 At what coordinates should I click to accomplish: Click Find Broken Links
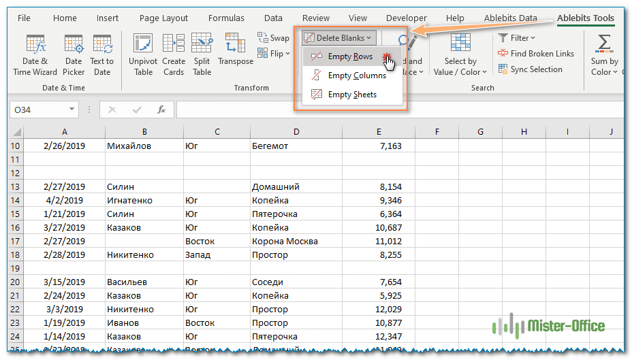536,54
